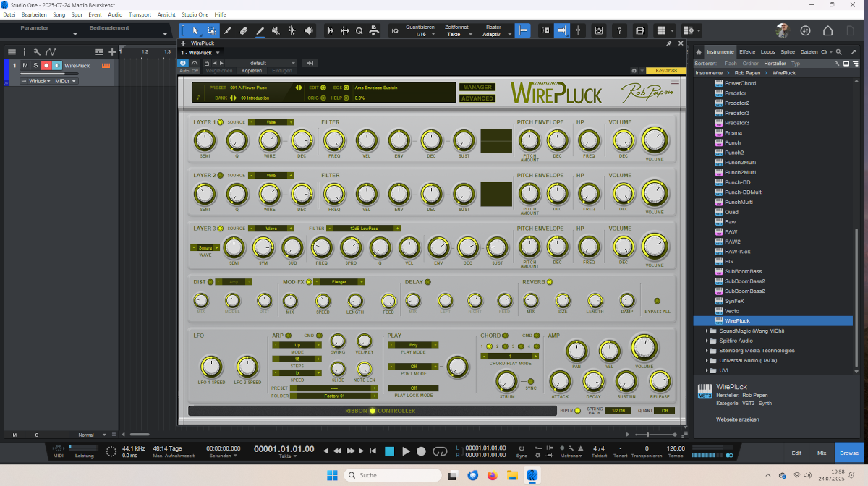The image size is (868, 486).
Task: Select the range selection tool
Action: click(x=211, y=30)
